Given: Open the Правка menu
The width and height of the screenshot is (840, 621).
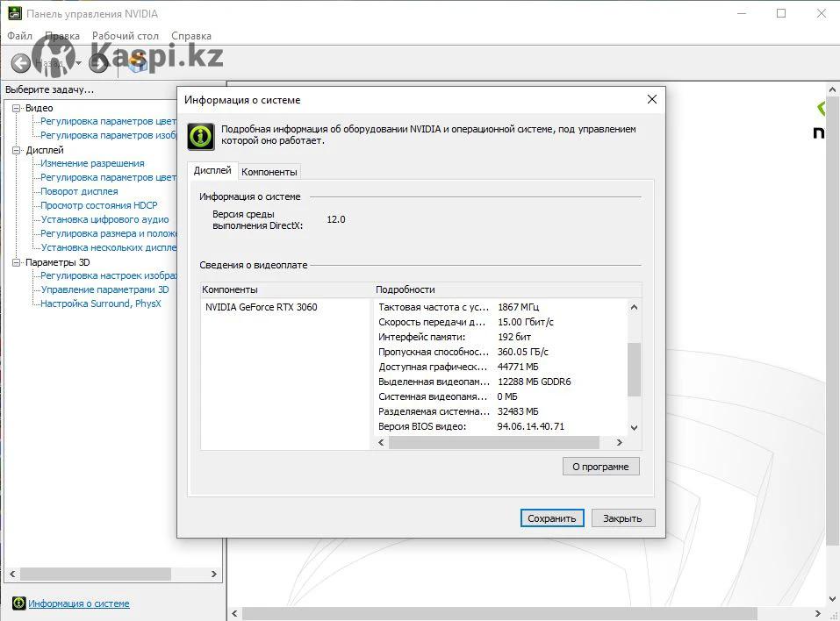Looking at the screenshot, I should pyautogui.click(x=62, y=36).
